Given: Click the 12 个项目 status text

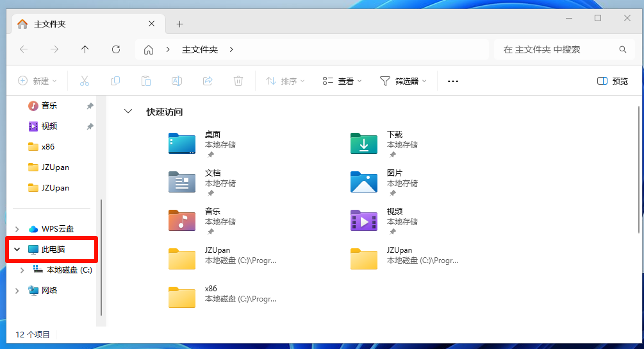Looking at the screenshot, I should [x=33, y=334].
